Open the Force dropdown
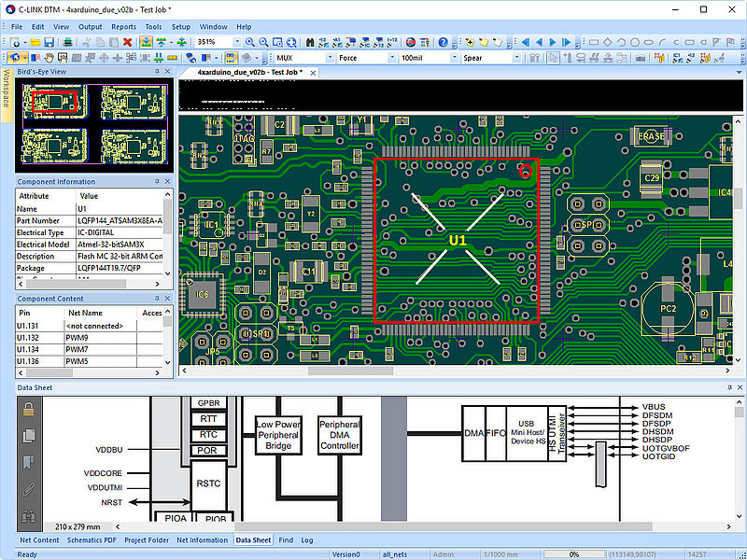The height and width of the screenshot is (560, 747). [391, 58]
